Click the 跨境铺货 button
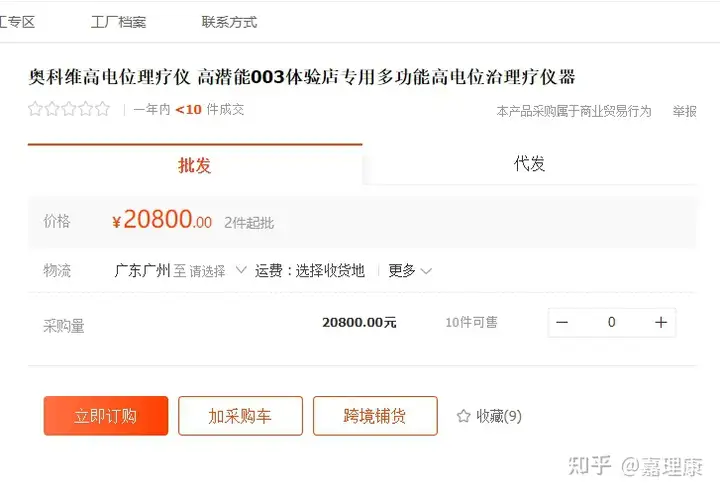720x496 pixels. pos(375,416)
